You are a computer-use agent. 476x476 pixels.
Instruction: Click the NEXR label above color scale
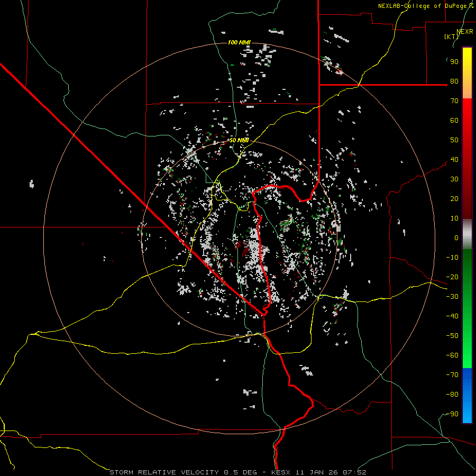click(465, 32)
